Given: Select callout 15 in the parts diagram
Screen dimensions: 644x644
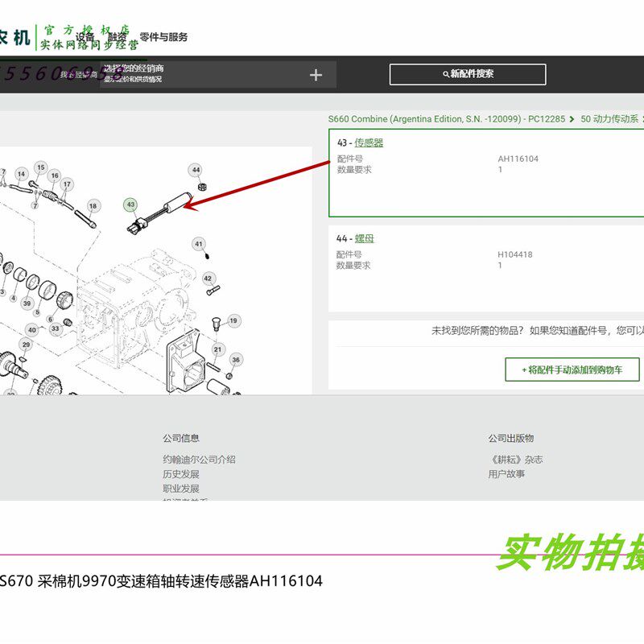Looking at the screenshot, I should [41, 167].
